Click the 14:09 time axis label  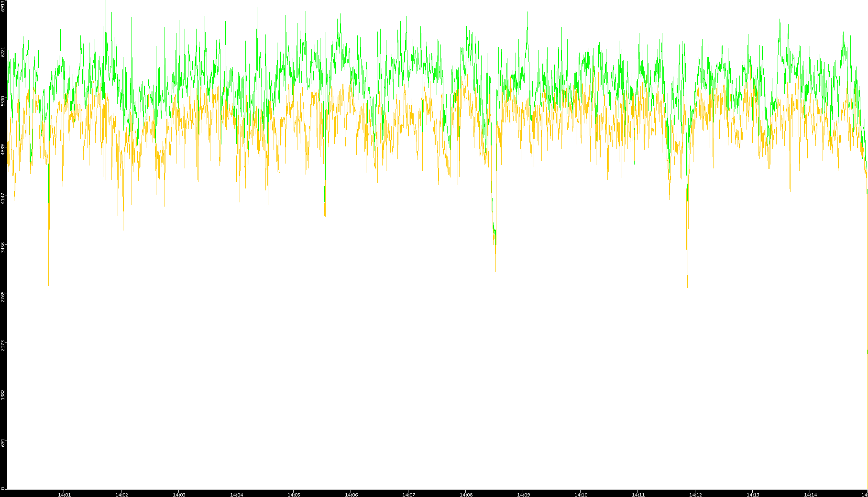click(523, 495)
